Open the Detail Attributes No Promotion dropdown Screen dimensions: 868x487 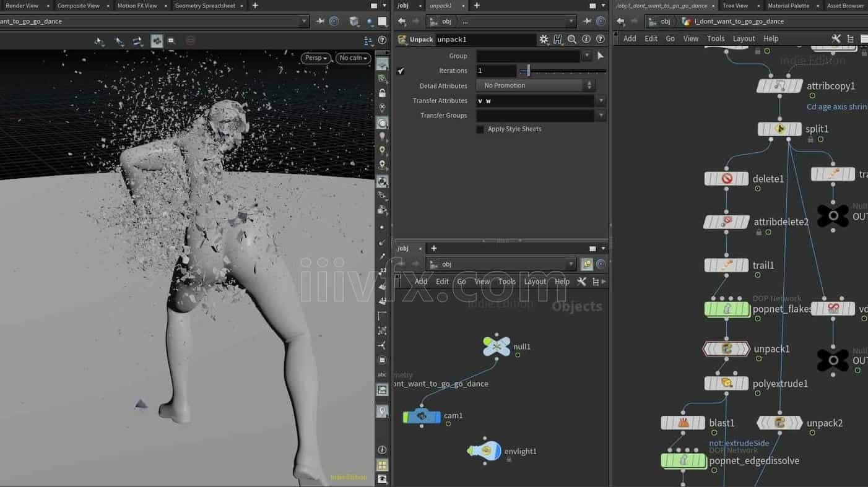click(535, 85)
